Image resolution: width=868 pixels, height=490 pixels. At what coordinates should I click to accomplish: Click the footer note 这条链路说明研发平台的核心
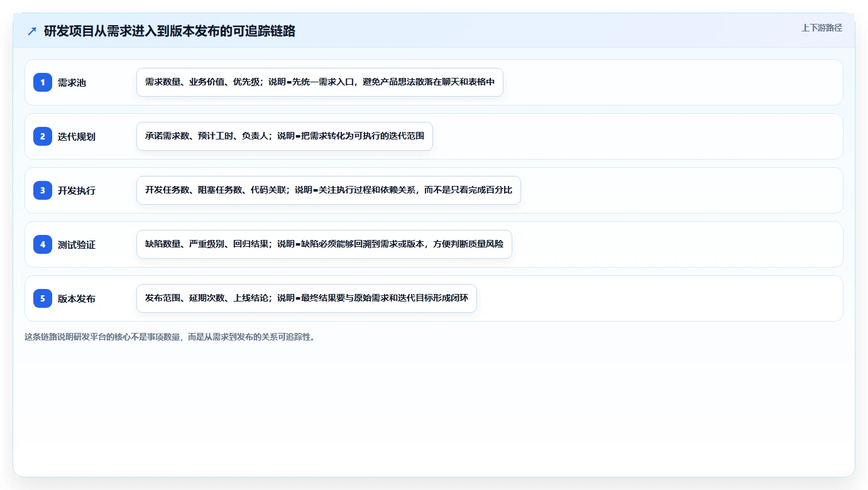(170, 337)
